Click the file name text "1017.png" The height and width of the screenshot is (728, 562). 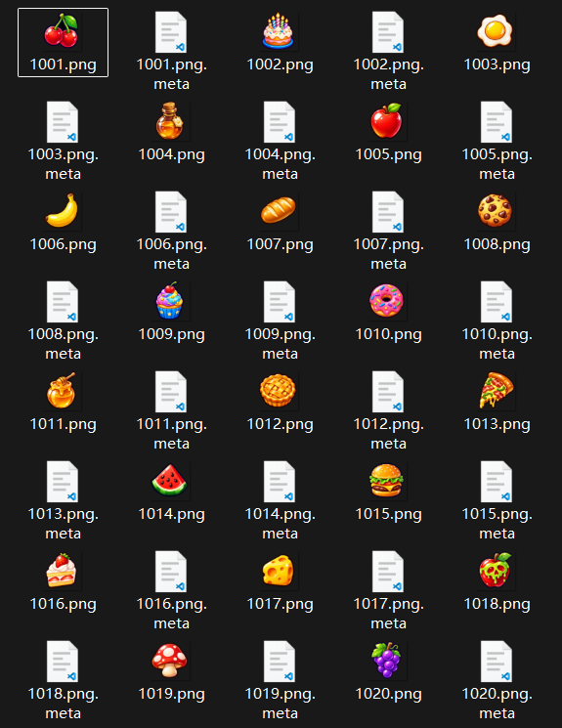(x=280, y=605)
